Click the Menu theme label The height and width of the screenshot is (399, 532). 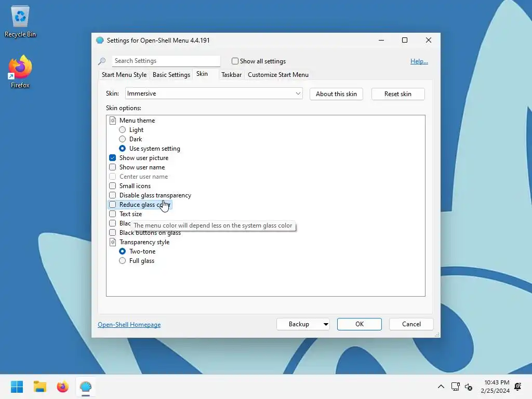pyautogui.click(x=137, y=121)
